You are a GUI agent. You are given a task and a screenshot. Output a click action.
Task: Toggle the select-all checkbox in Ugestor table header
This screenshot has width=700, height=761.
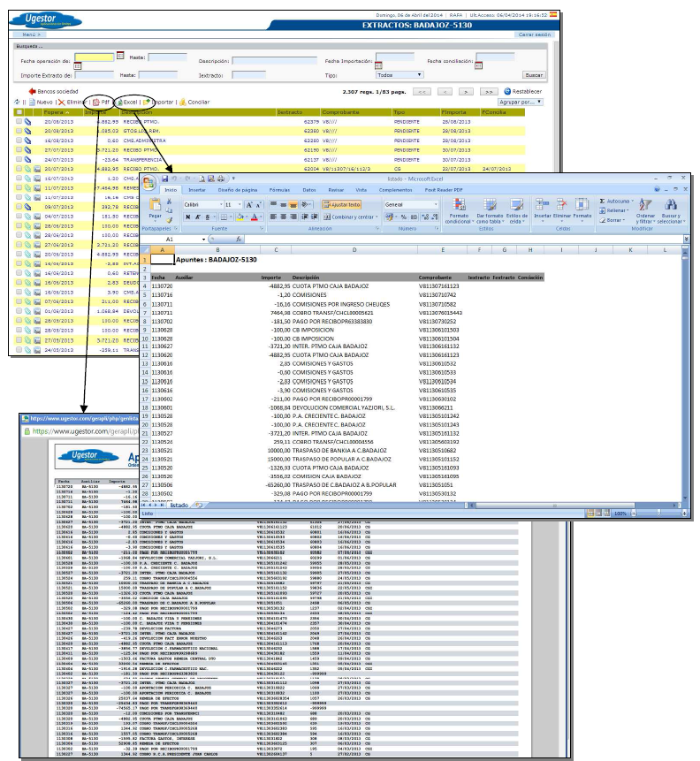pos(19,112)
